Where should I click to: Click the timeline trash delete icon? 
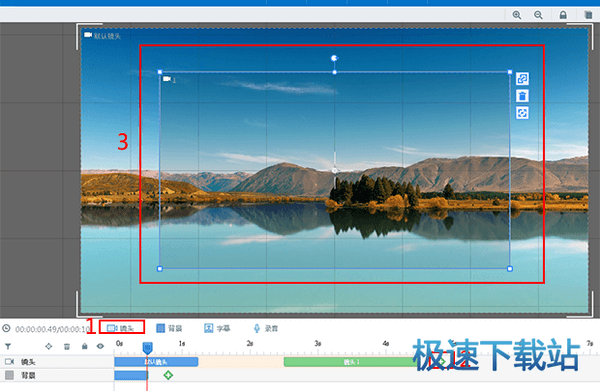(x=67, y=347)
